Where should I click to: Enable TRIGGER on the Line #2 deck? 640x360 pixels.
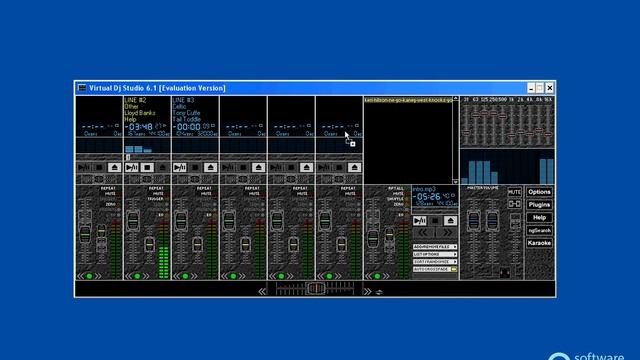156,199
